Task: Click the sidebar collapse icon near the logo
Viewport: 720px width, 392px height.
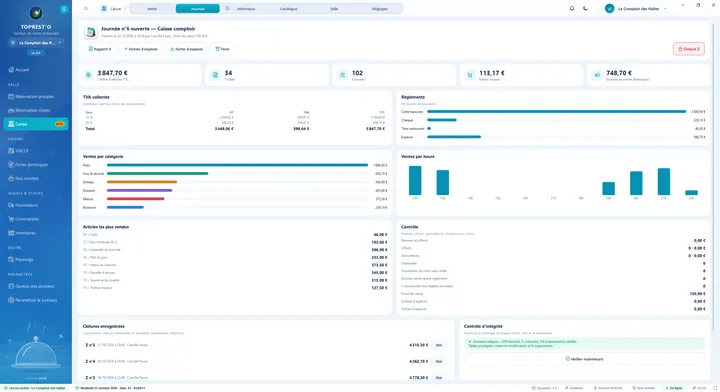Action: click(64, 9)
